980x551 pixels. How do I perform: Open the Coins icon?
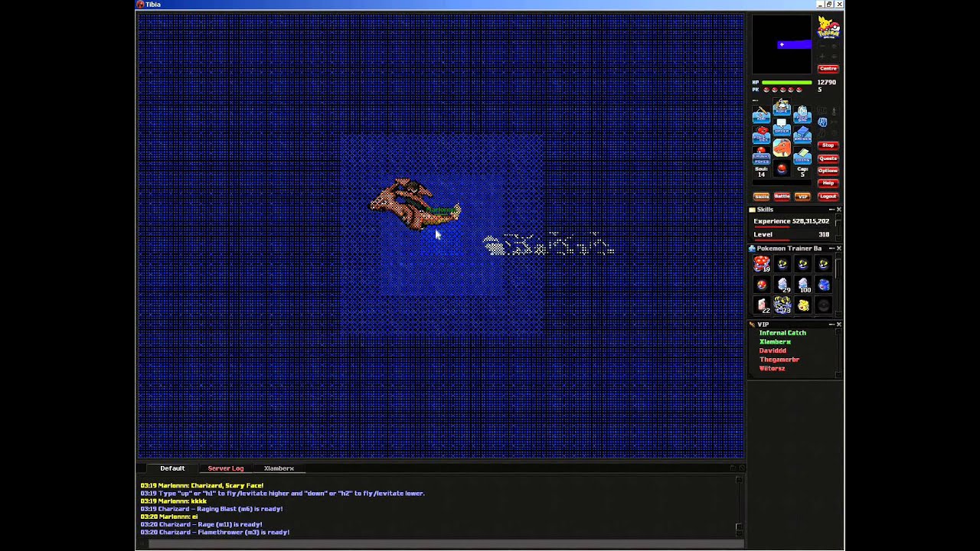802,155
